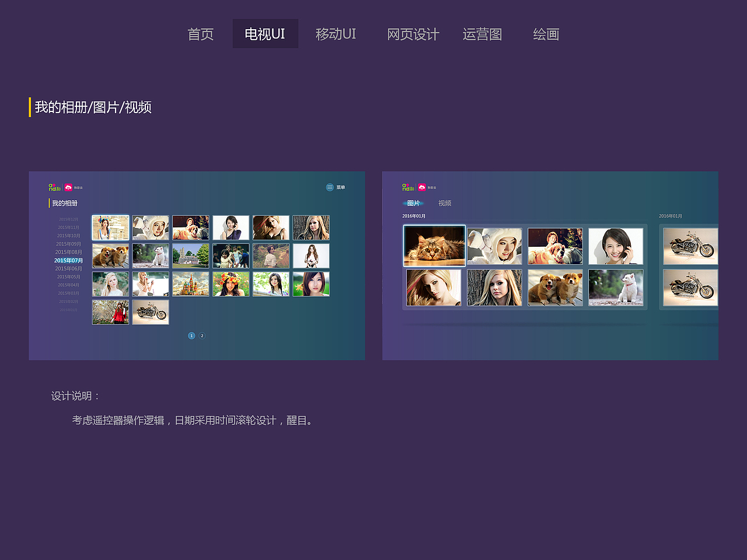This screenshot has height=560, width=747.
Task: Select 2015年12月 in the time wheel list
Action: 68,219
